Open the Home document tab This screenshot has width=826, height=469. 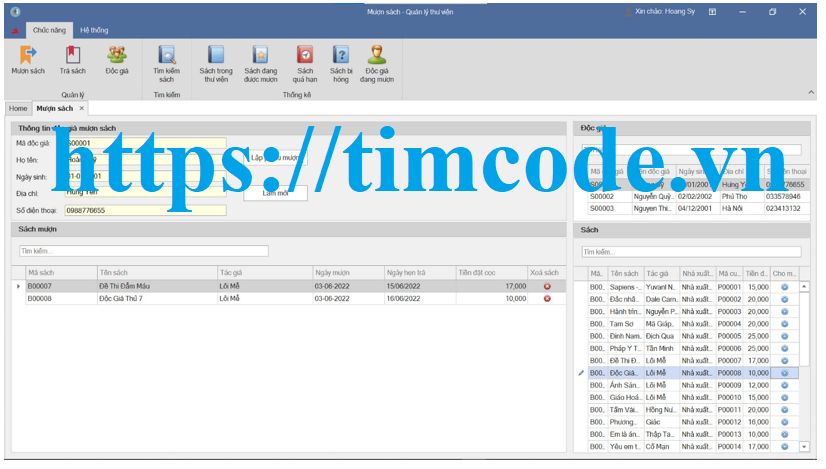coord(18,108)
